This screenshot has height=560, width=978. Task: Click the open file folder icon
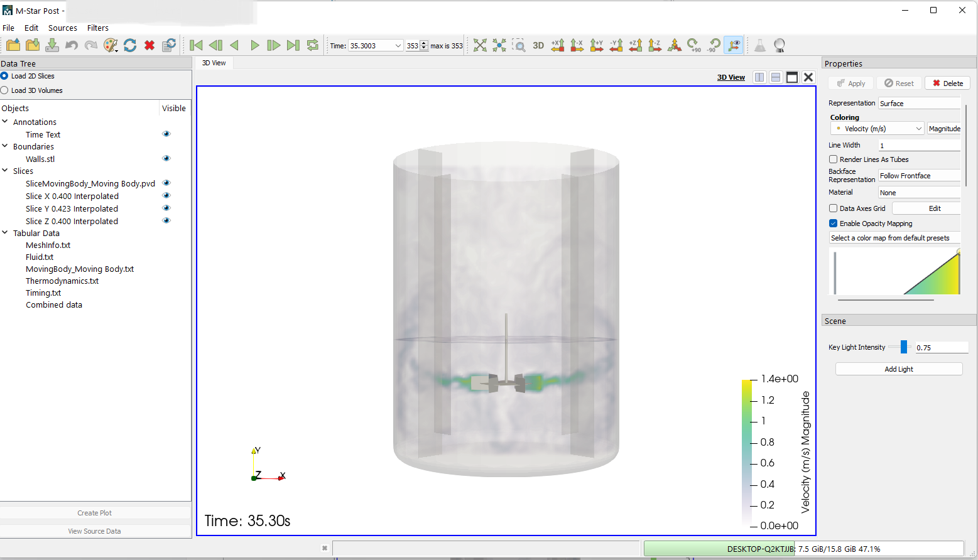coord(13,45)
